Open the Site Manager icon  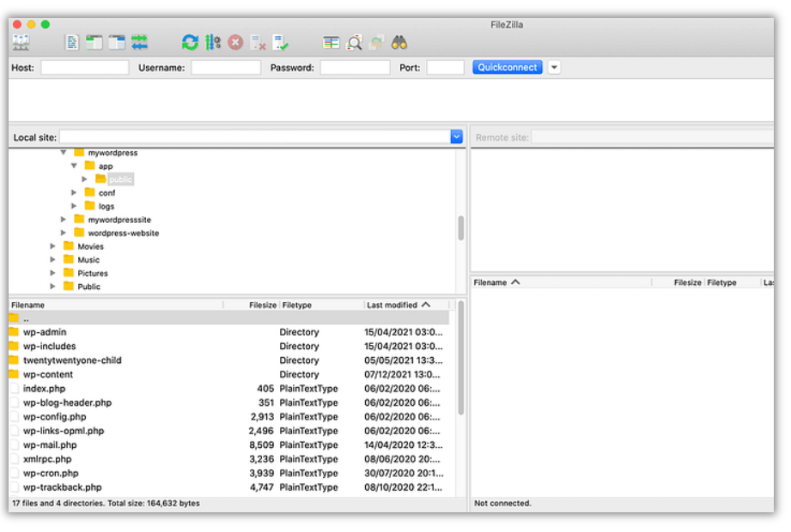pos(21,42)
